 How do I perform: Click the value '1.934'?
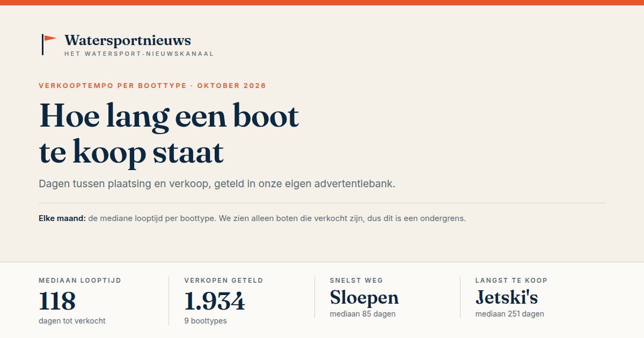pos(215,301)
